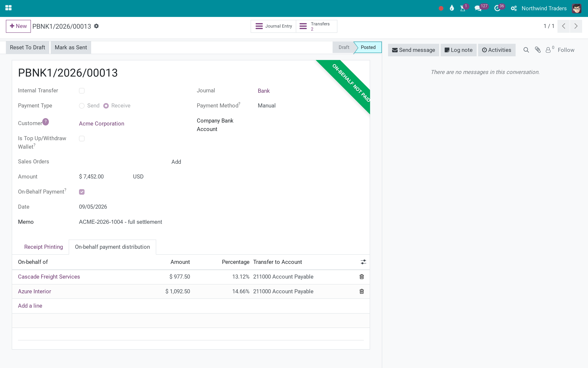Viewport: 588px width, 368px height.
Task: Delete Azure Interior distribution line
Action: [362, 291]
